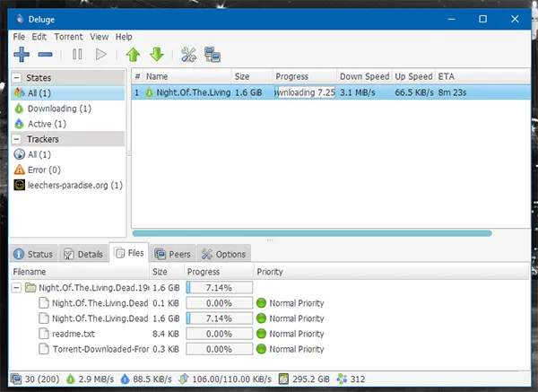Screen dimensions: 538x392
Task: Sort files pane by Progress header
Action: pos(219,272)
